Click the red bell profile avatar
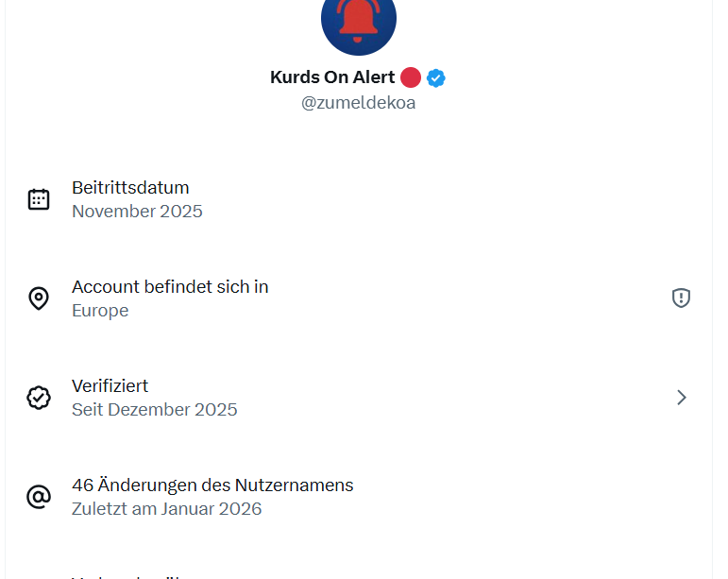The width and height of the screenshot is (728, 579). point(359,21)
